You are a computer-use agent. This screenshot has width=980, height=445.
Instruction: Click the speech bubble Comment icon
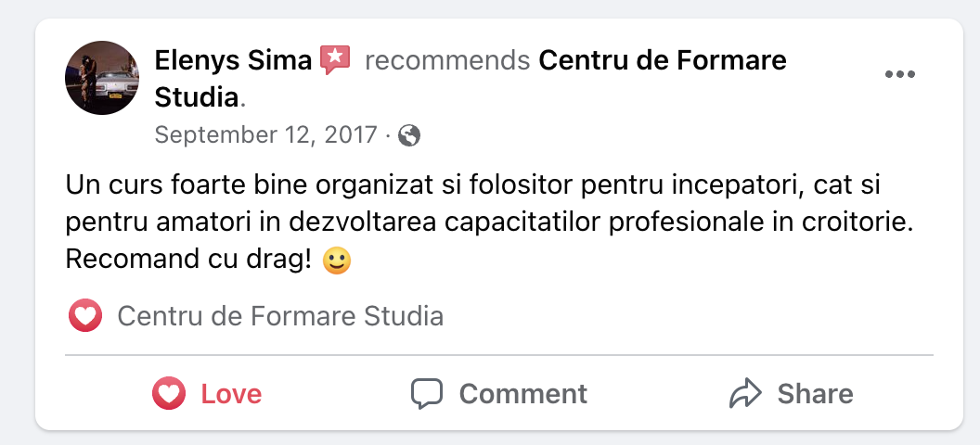click(427, 394)
